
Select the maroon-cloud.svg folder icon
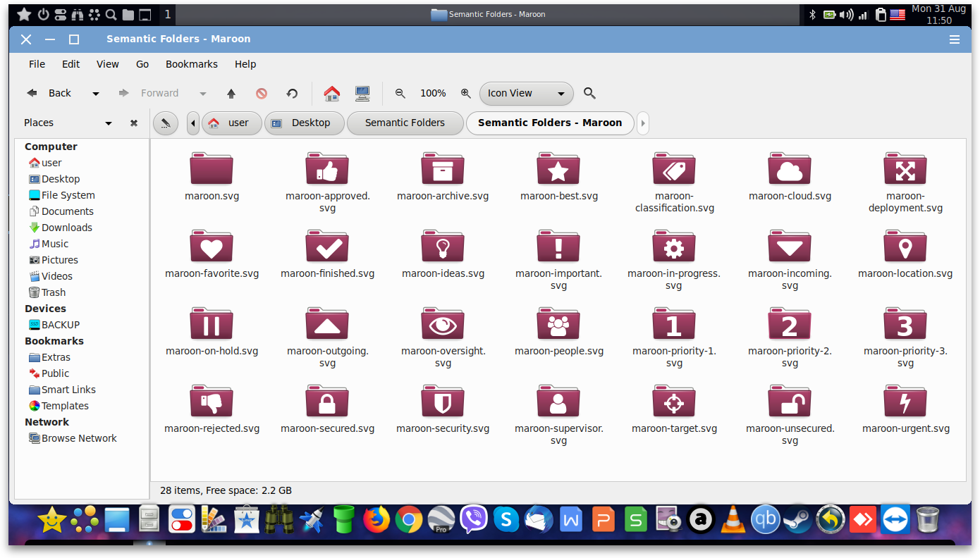click(x=790, y=169)
